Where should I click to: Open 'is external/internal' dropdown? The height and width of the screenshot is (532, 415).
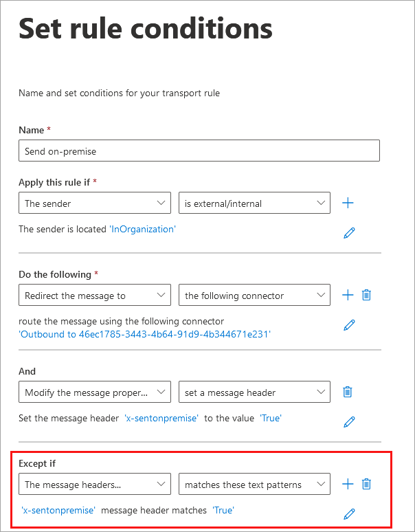pos(254,203)
